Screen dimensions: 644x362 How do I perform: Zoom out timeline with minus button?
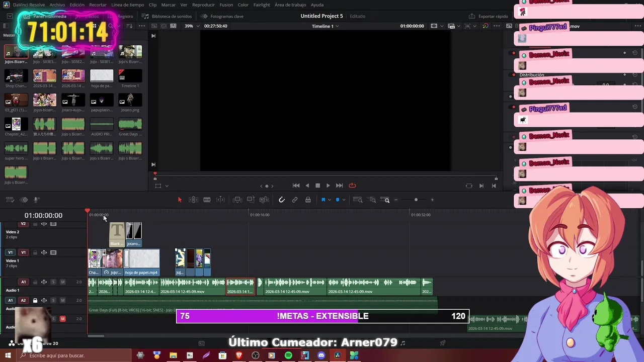(x=396, y=200)
